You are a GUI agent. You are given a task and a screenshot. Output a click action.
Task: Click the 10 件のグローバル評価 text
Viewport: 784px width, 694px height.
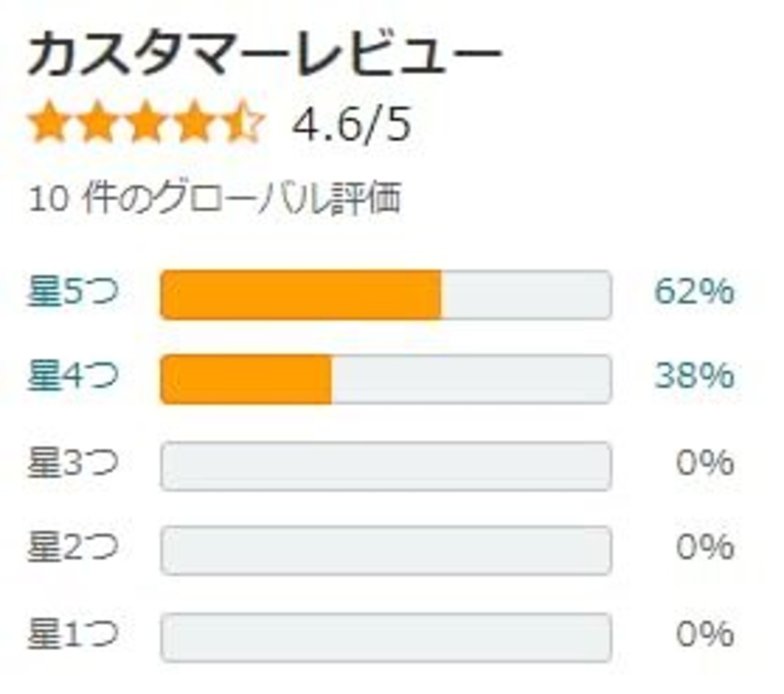coord(215,198)
